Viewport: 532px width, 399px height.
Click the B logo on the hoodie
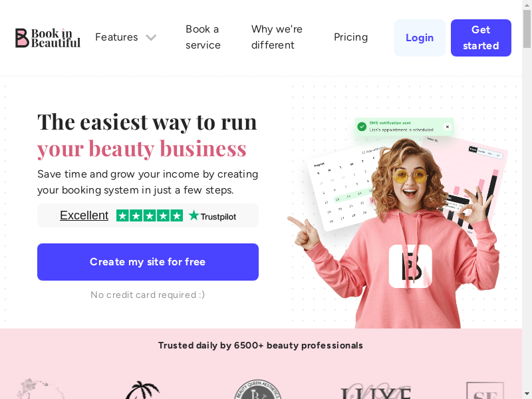pyautogui.click(x=410, y=267)
